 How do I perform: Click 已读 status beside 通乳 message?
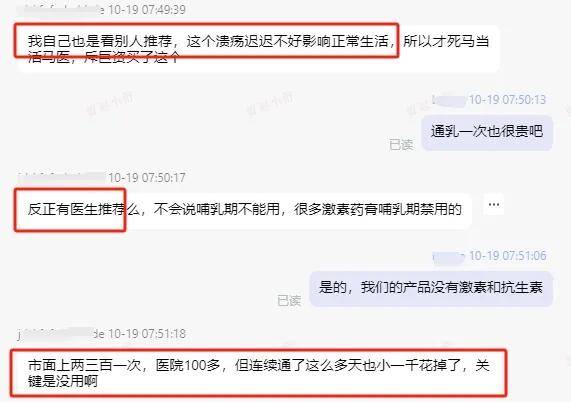(x=401, y=145)
